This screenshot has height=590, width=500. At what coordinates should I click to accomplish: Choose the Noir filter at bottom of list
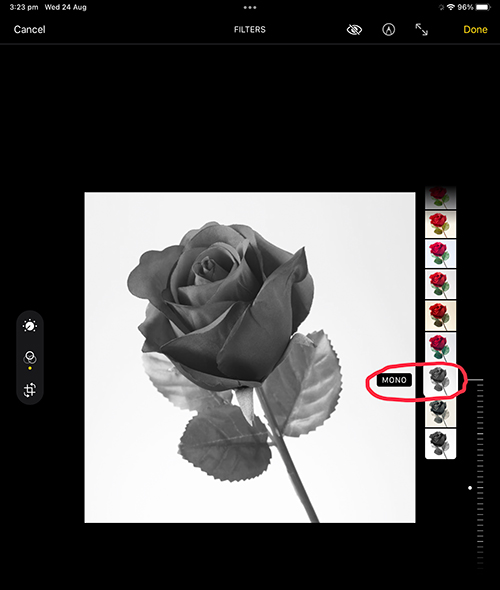click(440, 444)
